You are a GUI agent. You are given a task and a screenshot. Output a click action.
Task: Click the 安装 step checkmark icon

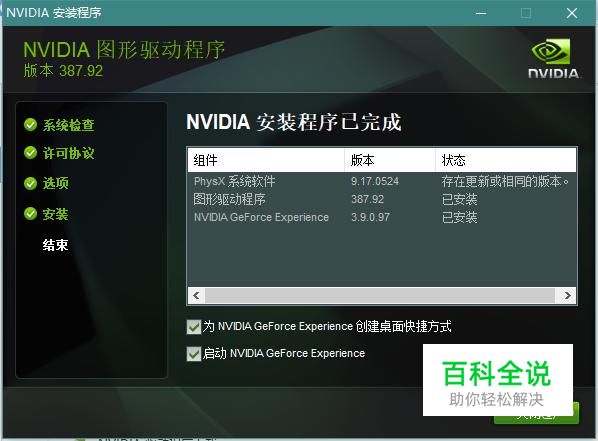[30, 214]
